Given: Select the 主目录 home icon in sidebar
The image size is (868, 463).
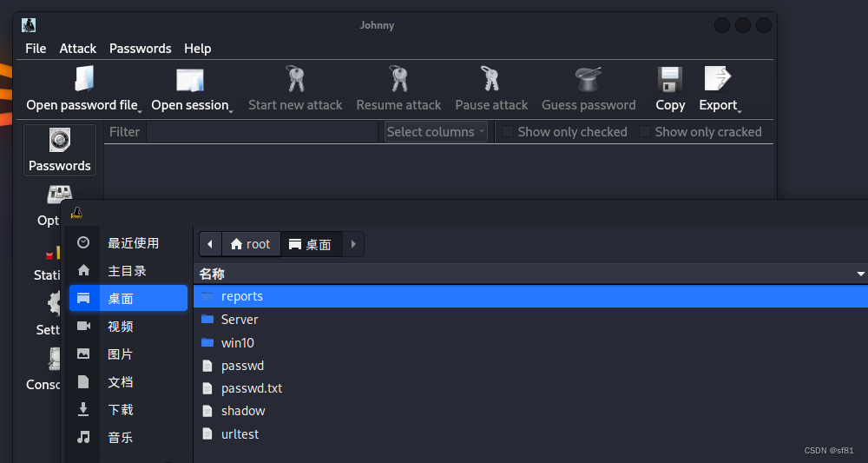Looking at the screenshot, I should [x=83, y=270].
